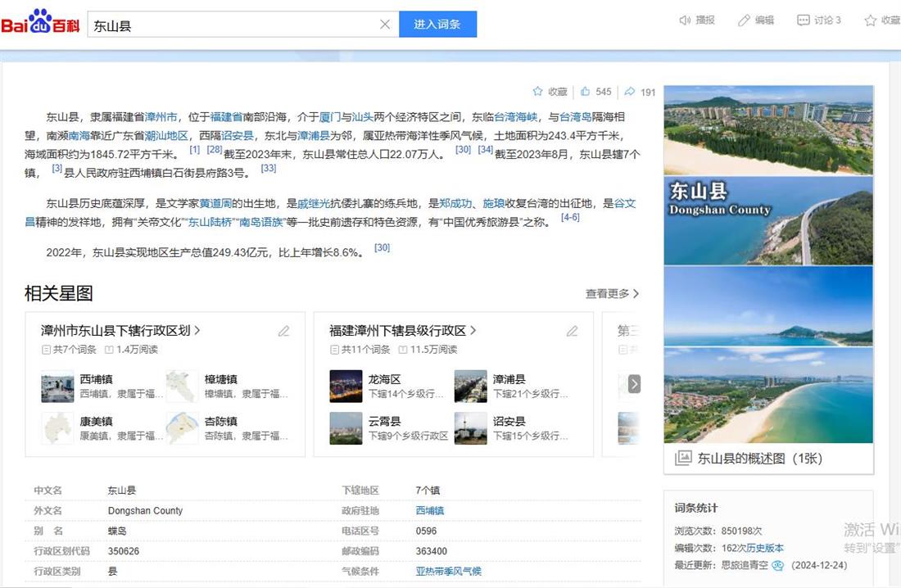Clear the search box with the X icon
901x588 pixels.
(385, 24)
